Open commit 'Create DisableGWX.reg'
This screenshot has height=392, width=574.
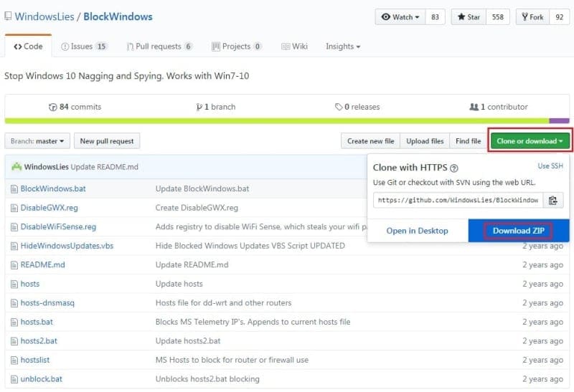[x=197, y=208]
